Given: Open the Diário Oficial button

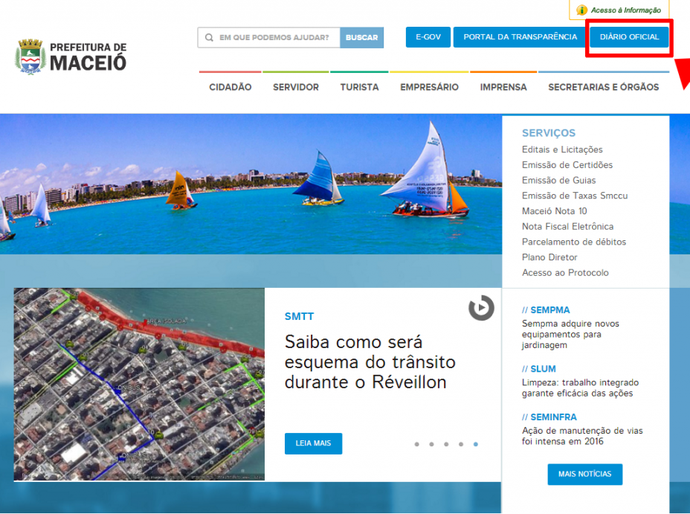Looking at the screenshot, I should (629, 37).
